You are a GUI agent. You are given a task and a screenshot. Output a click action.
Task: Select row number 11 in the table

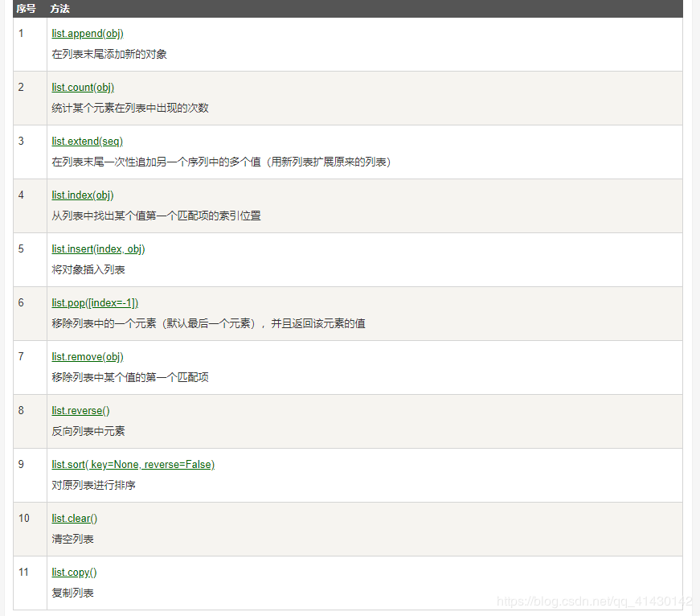pos(23,572)
